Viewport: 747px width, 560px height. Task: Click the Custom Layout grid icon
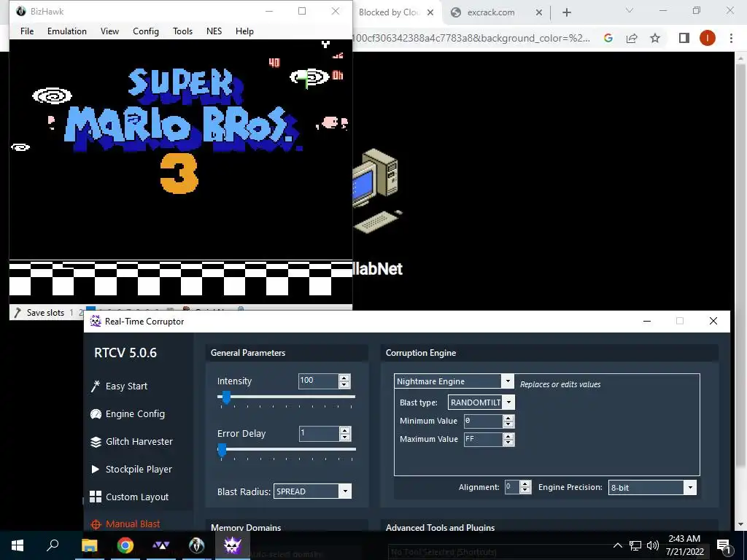[x=96, y=497]
